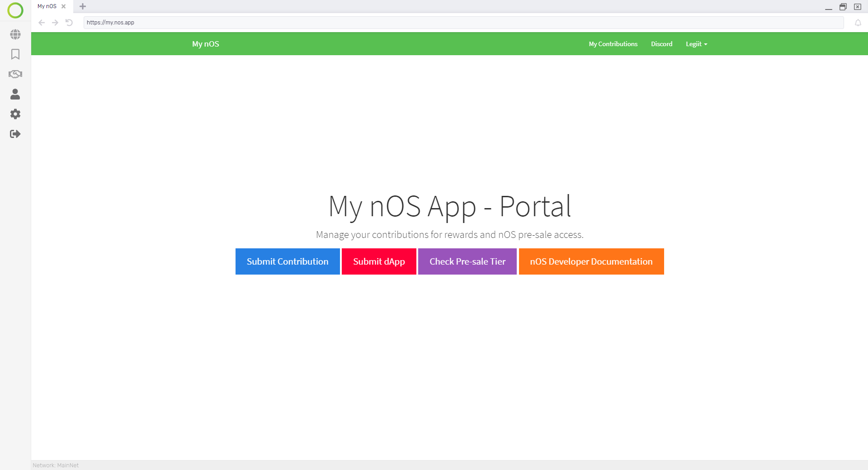The image size is (868, 470).
Task: Open the settings gear icon in sidebar
Action: click(x=15, y=114)
